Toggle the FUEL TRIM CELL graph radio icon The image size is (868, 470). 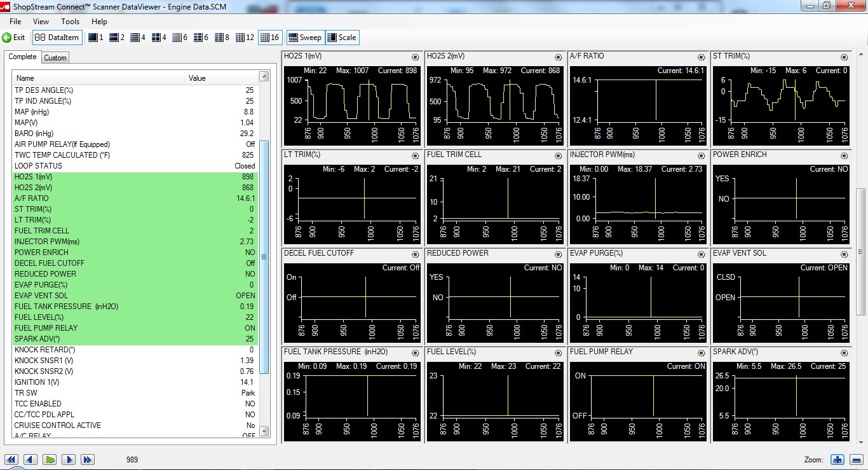click(x=558, y=156)
